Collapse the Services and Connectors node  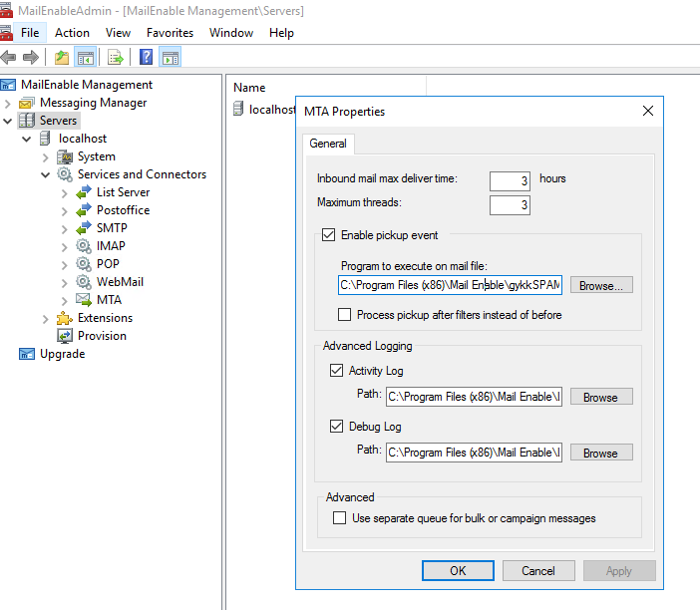pos(46,174)
